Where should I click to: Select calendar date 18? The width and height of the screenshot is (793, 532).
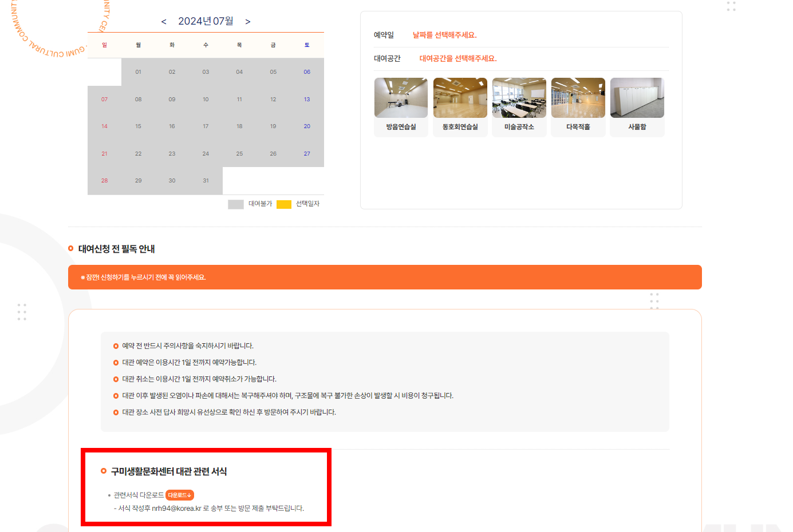[239, 126]
